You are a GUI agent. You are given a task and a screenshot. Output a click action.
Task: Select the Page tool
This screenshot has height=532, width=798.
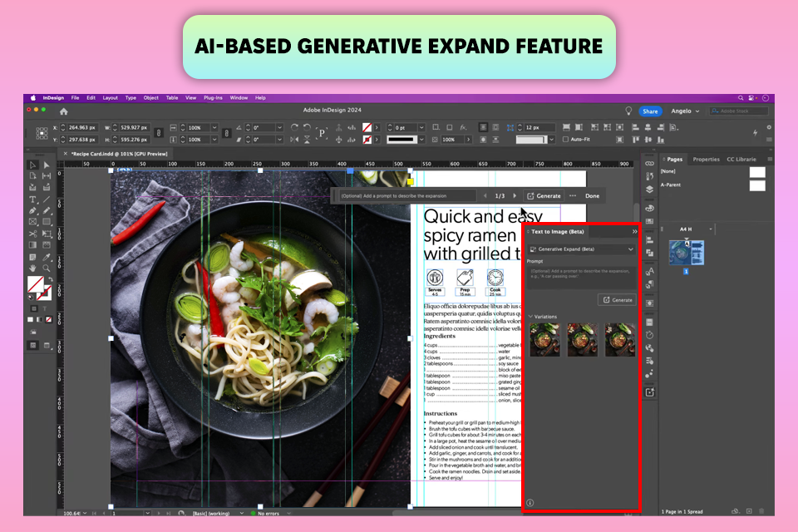pos(32,176)
